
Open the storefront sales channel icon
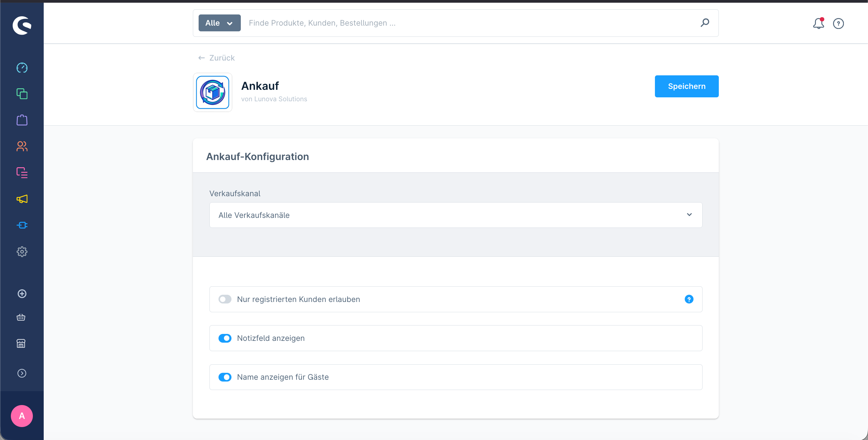[21, 344]
